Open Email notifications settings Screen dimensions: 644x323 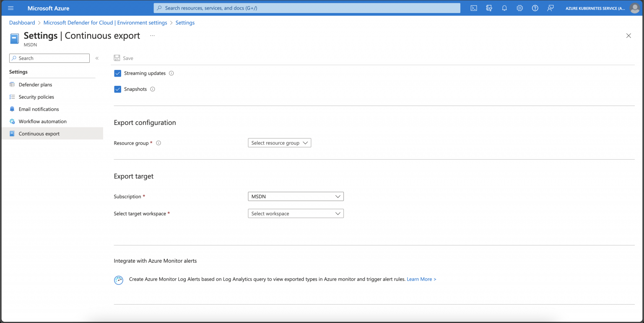39,109
